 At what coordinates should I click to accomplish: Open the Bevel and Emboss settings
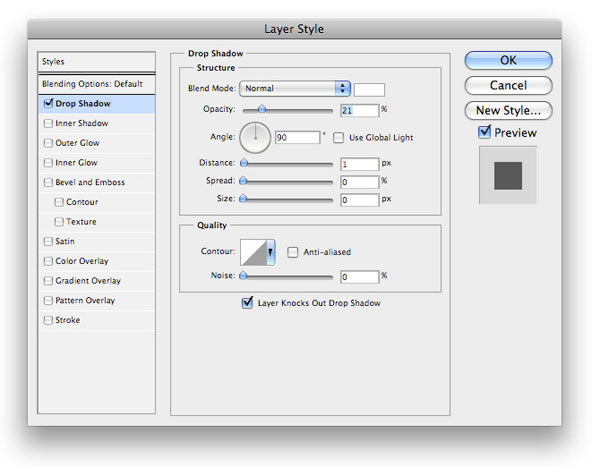(x=90, y=182)
